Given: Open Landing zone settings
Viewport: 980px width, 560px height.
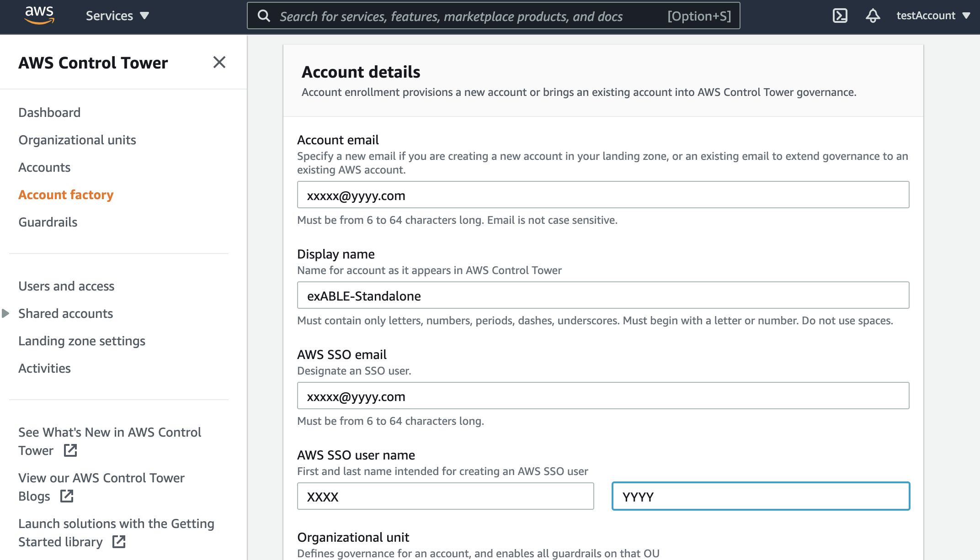Looking at the screenshot, I should pyautogui.click(x=82, y=341).
